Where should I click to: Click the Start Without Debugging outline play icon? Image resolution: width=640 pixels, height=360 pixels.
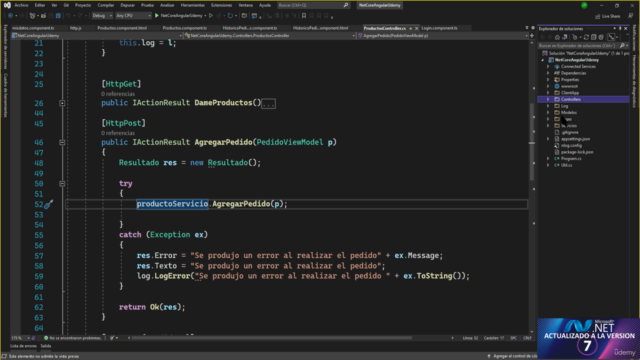click(211, 16)
